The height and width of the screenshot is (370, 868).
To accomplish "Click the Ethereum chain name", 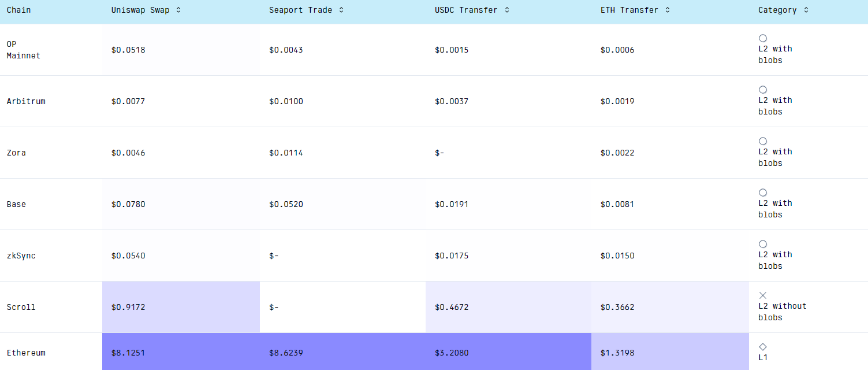I will [x=26, y=353].
